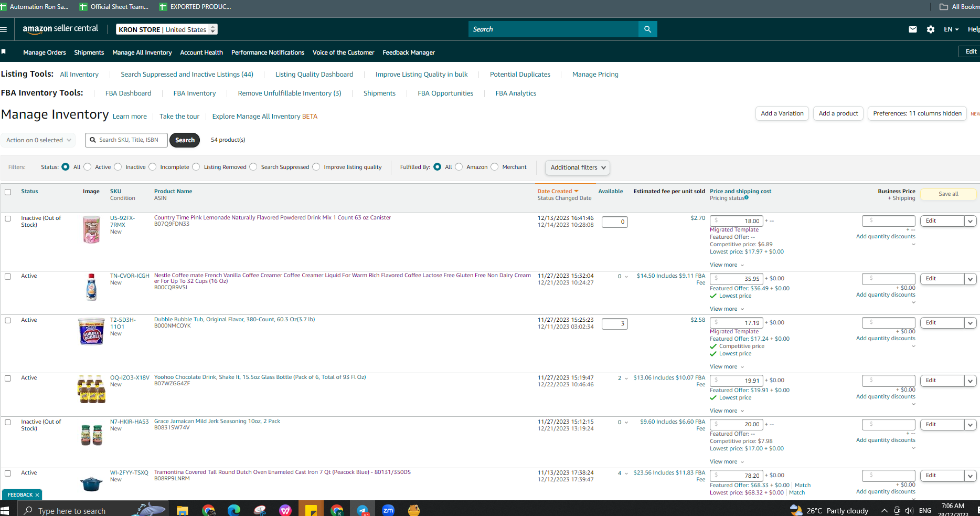This screenshot has width=980, height=516.
Task: Click the SKU, Title, ISBN search field
Action: pyautogui.click(x=126, y=140)
